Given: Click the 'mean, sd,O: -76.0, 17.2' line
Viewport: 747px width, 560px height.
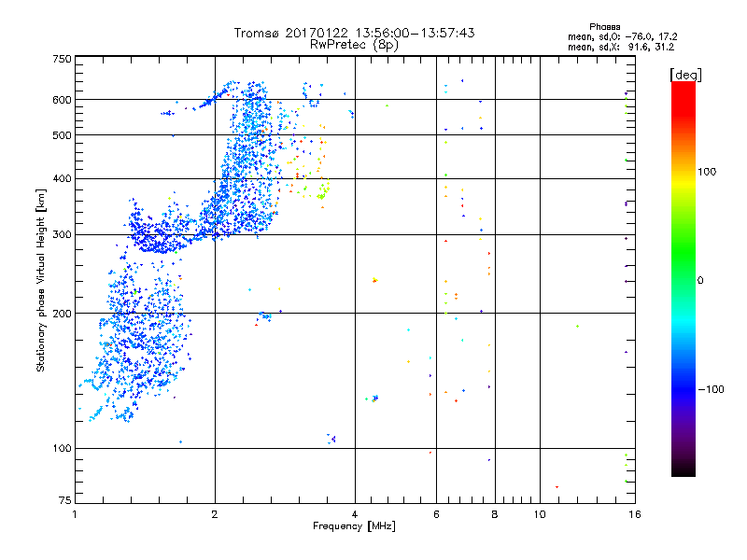Looking at the screenshot, I should click(622, 36).
